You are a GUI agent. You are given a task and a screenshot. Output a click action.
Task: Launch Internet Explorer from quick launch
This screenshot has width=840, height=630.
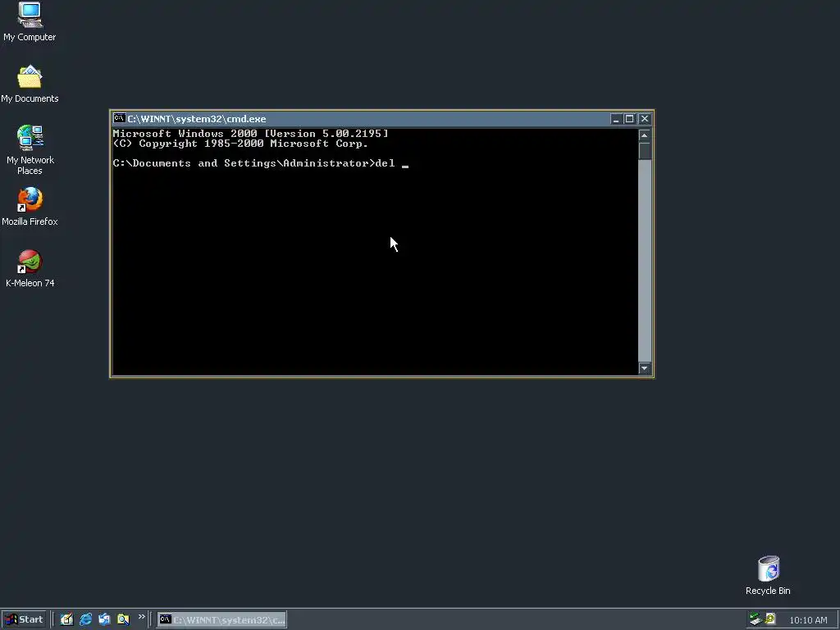85,619
